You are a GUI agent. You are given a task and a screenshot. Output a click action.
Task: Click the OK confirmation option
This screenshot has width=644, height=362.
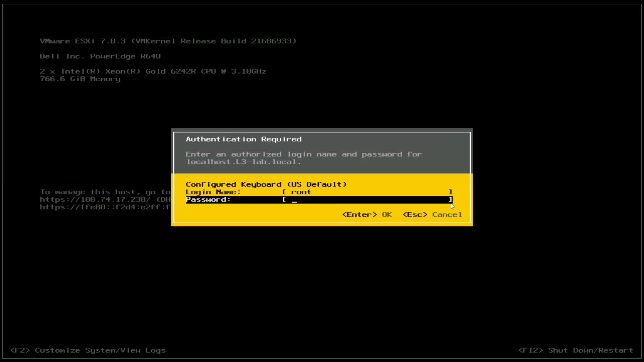click(386, 215)
